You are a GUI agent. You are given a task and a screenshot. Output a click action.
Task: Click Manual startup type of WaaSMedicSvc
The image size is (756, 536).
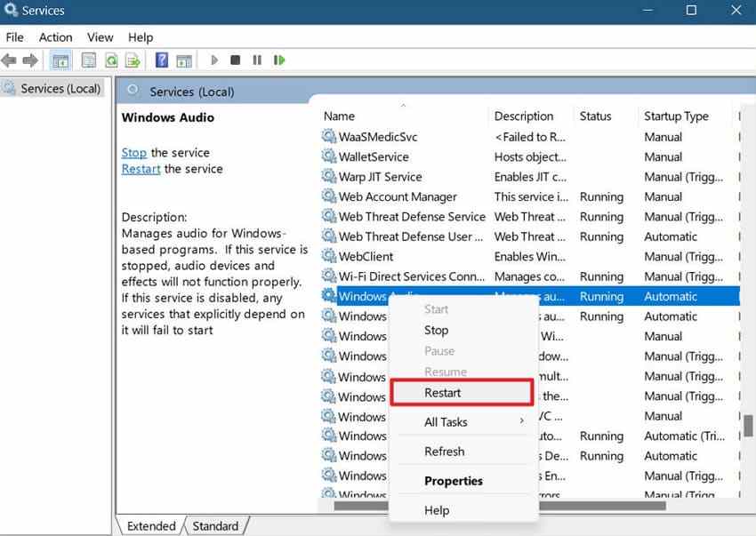click(664, 137)
